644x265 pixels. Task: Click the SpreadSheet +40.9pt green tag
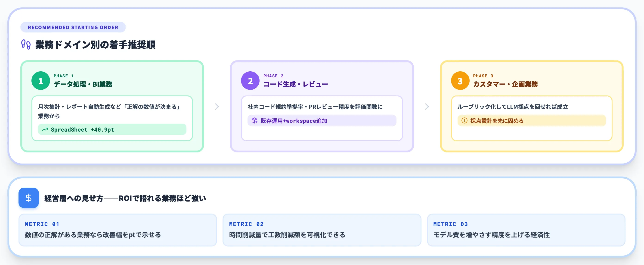tap(112, 129)
